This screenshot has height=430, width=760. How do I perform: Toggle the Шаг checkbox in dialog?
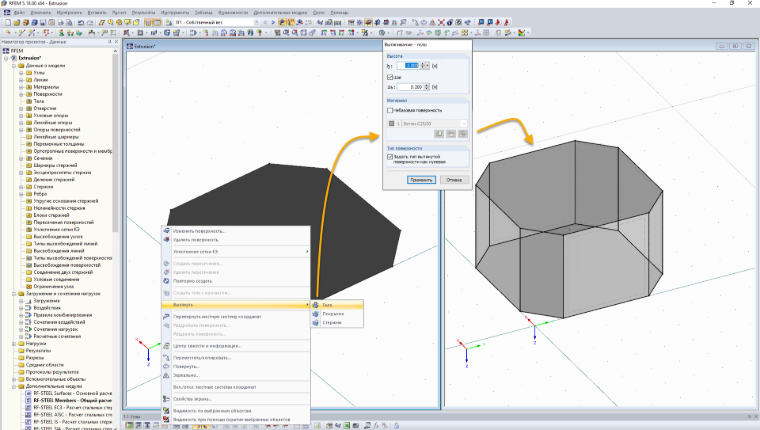pos(390,77)
